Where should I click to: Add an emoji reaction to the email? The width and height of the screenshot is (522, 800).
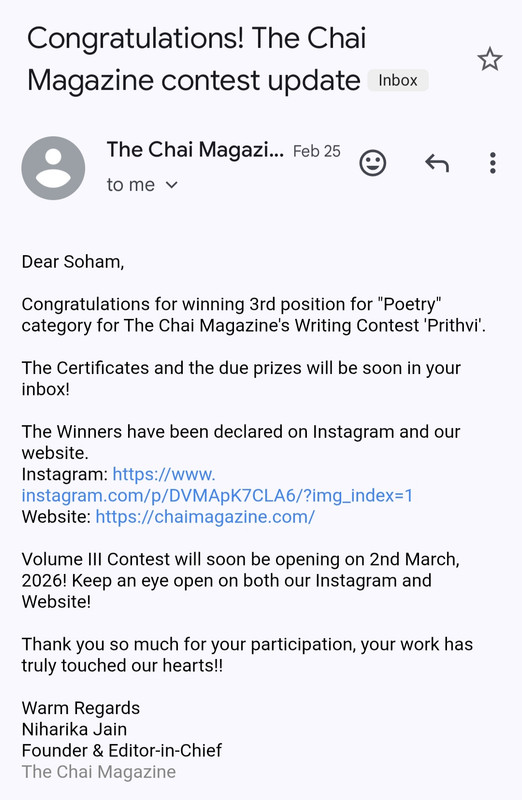pyautogui.click(x=373, y=163)
